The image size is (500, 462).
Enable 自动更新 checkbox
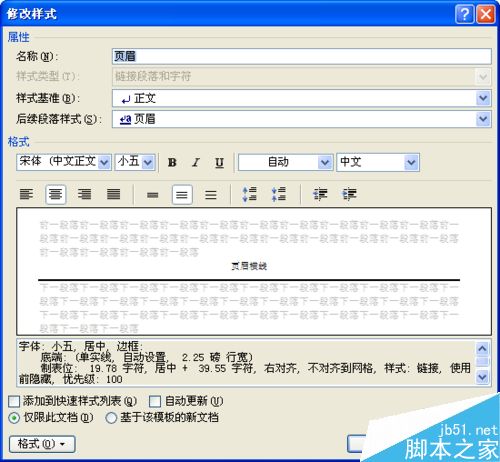(x=155, y=401)
